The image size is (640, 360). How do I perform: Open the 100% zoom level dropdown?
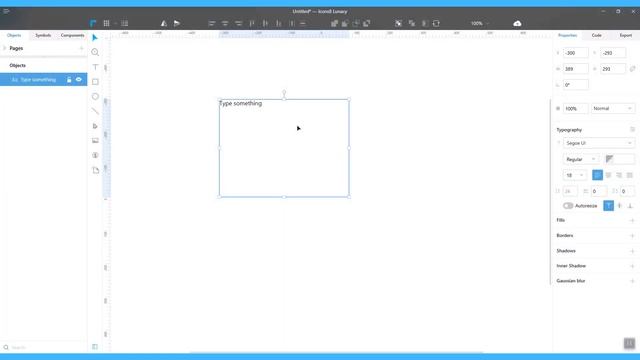click(x=479, y=23)
